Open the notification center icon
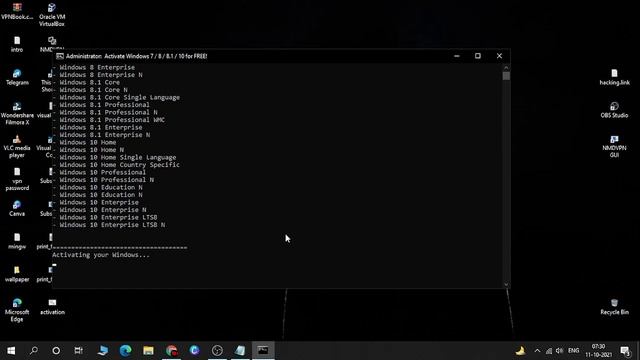The height and width of the screenshot is (360, 640). coord(625,351)
